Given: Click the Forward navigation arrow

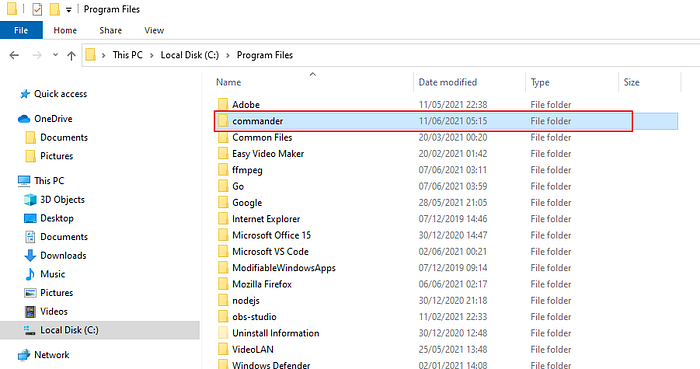Looking at the screenshot, I should [37, 55].
